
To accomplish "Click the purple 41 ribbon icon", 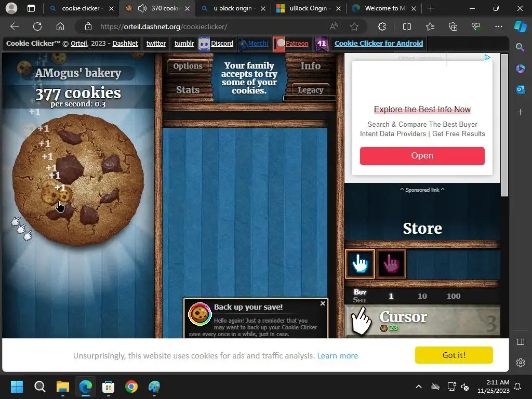I will point(321,44).
